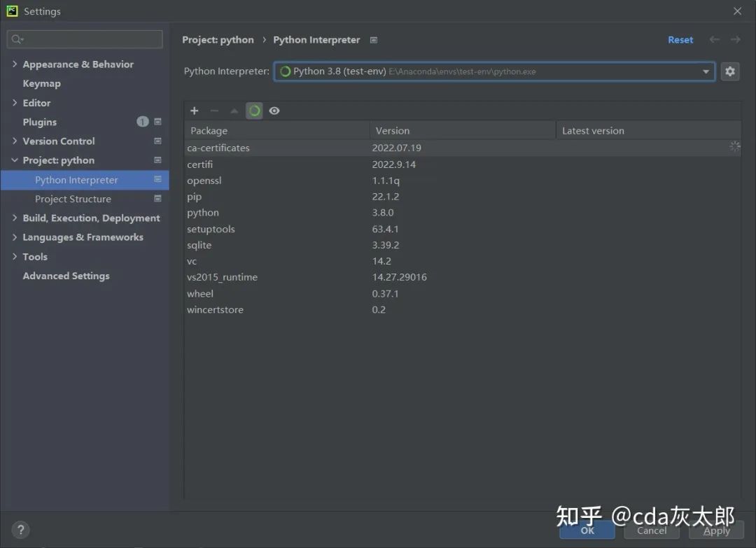This screenshot has height=548, width=756.
Task: Click the Package column header
Action: [277, 131]
